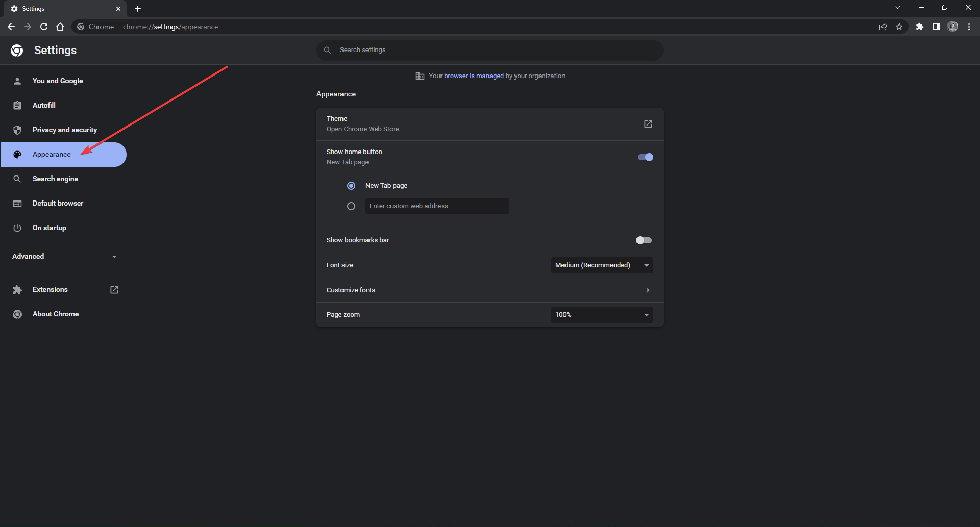
Task: Open Extensions in a new tab
Action: (x=114, y=289)
